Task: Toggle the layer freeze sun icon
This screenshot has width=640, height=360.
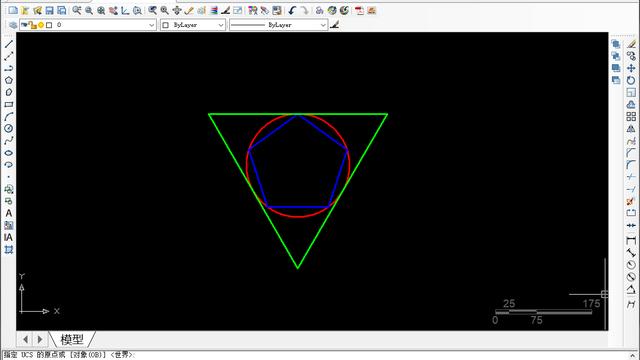Action: click(41, 25)
